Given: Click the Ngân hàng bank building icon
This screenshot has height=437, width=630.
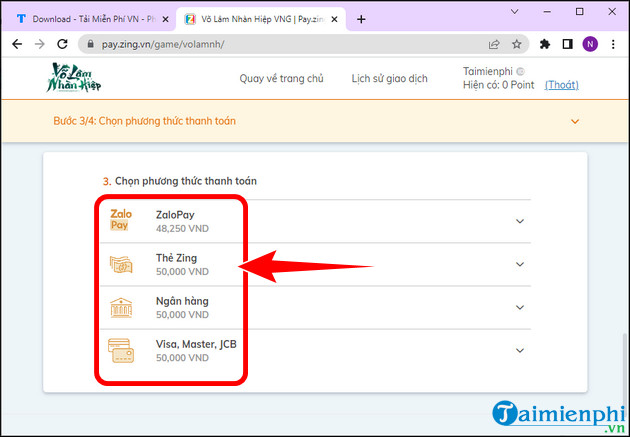Looking at the screenshot, I should coord(121,308).
